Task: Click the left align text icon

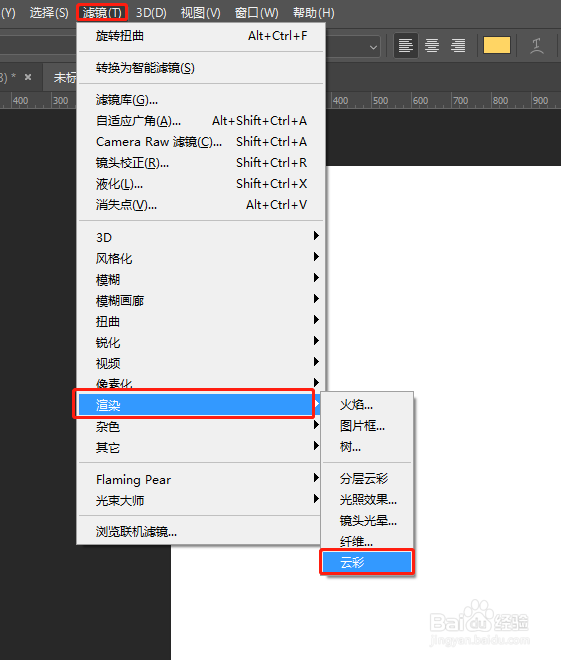Action: [406, 45]
